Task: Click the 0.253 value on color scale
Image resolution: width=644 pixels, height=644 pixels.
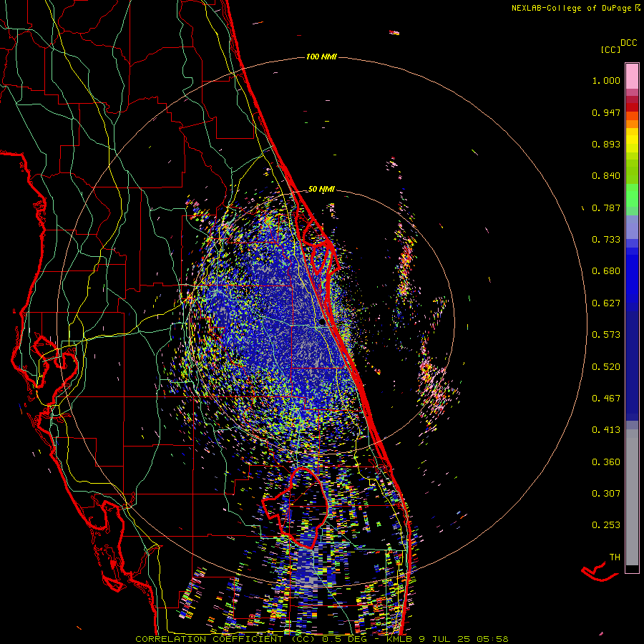Action: 606,525
